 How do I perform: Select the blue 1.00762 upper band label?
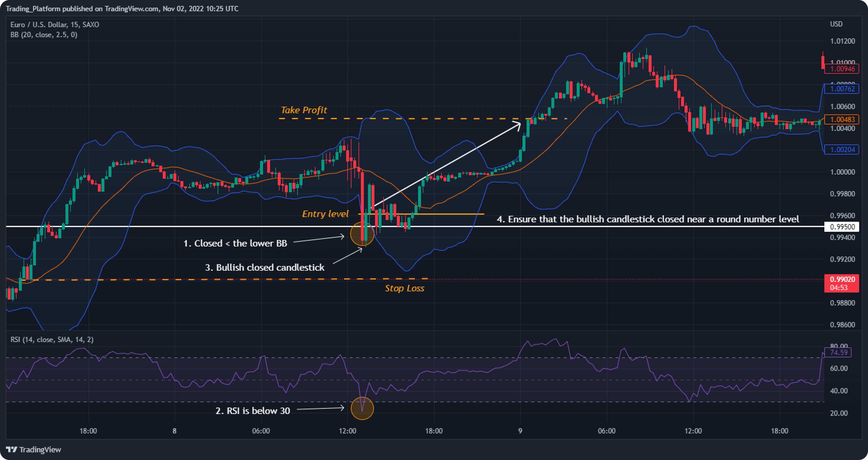click(x=842, y=89)
